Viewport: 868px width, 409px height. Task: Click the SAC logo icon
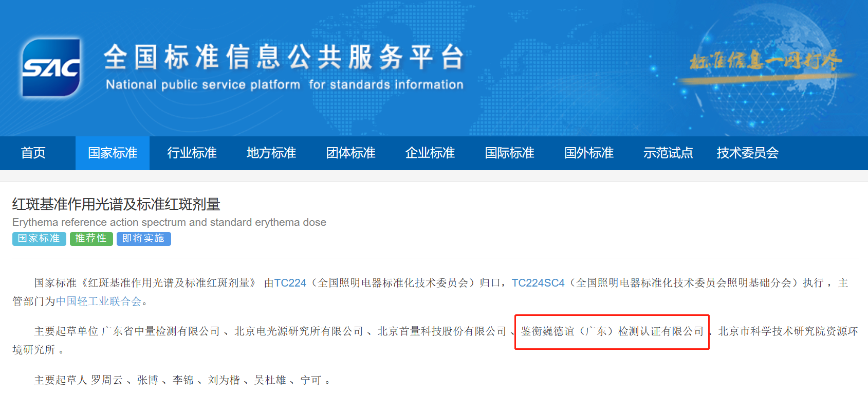tap(51, 67)
